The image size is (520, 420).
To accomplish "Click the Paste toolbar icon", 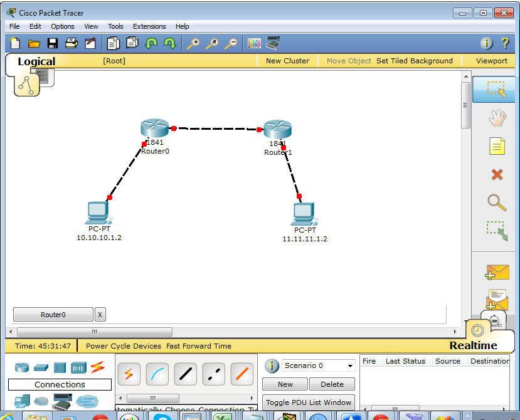I will coord(132,43).
